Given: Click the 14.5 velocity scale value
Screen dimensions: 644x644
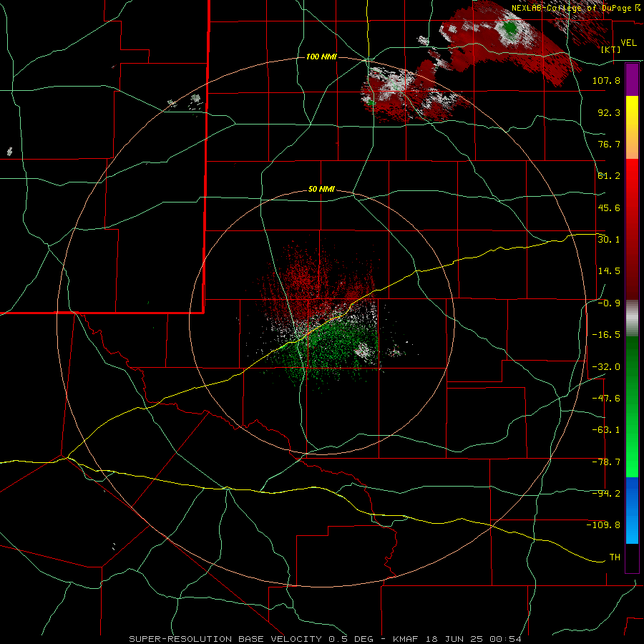Looking at the screenshot, I should click(x=609, y=271).
